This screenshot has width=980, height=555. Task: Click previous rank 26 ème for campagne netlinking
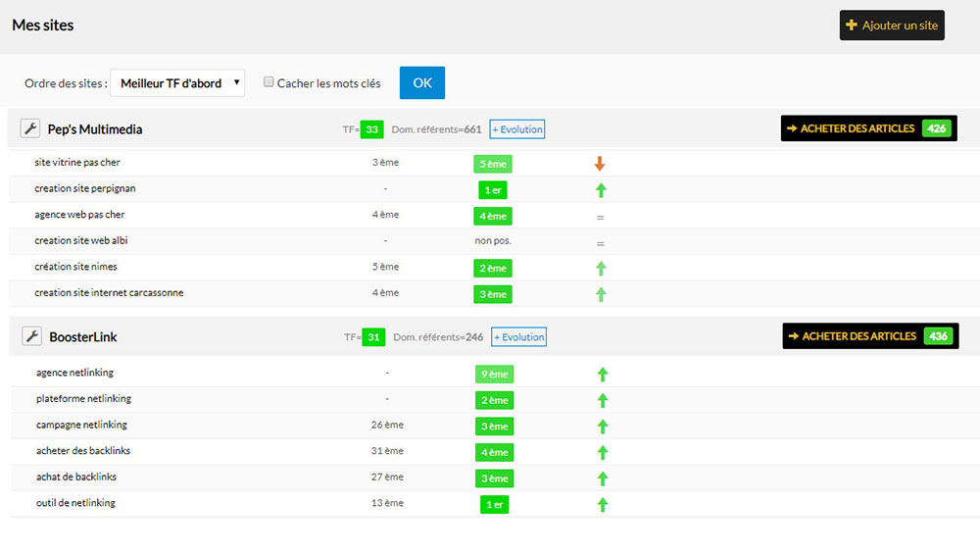387,425
